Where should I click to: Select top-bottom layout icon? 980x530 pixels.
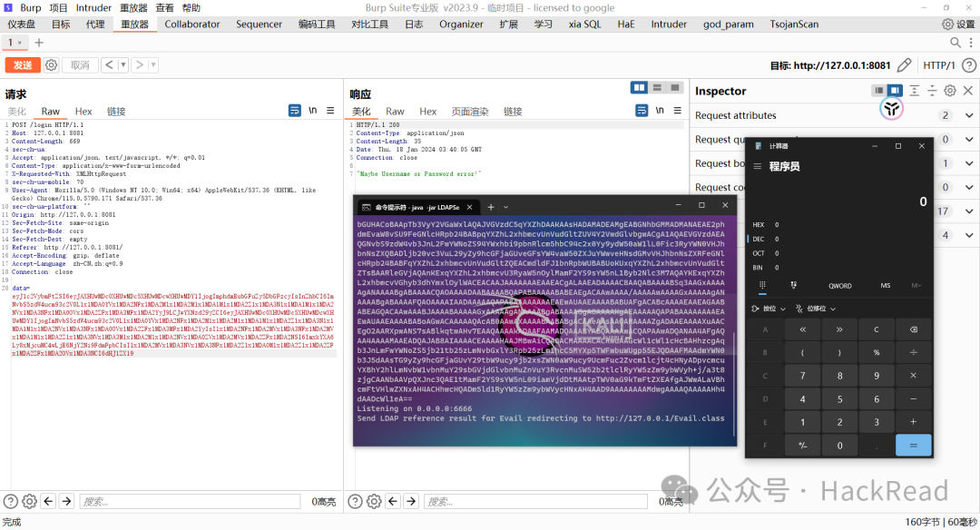click(x=657, y=87)
